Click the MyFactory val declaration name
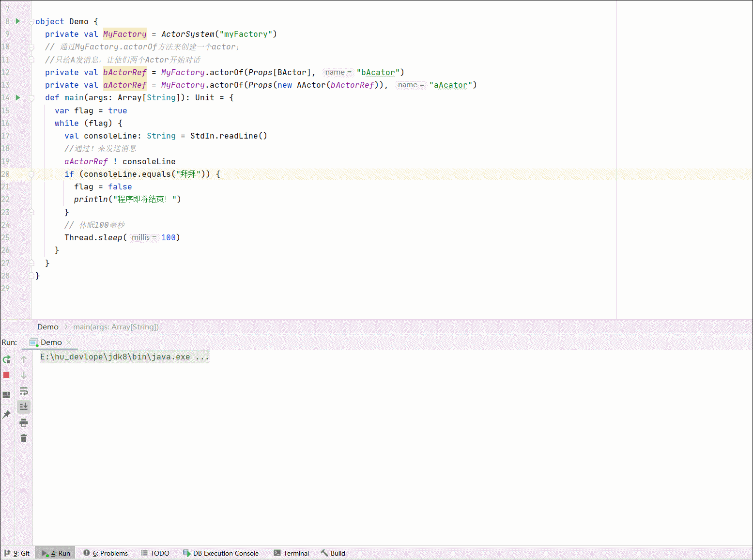 coord(124,34)
